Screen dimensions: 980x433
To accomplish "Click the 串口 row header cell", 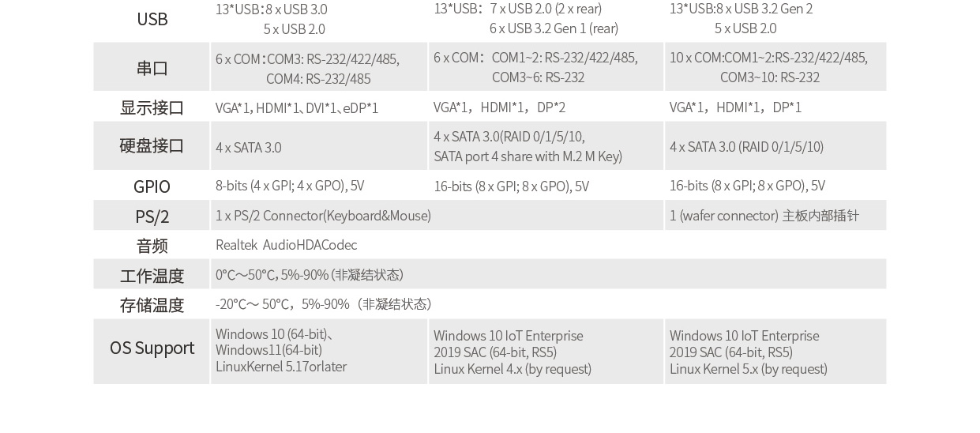I will (x=152, y=68).
